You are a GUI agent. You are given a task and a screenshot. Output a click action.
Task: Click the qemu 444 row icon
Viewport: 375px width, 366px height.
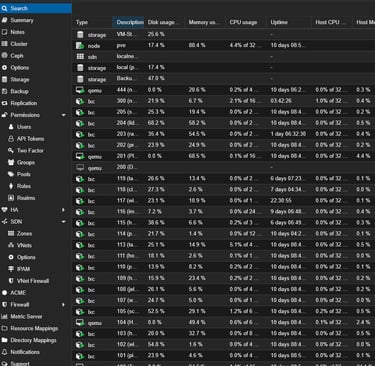click(x=80, y=90)
